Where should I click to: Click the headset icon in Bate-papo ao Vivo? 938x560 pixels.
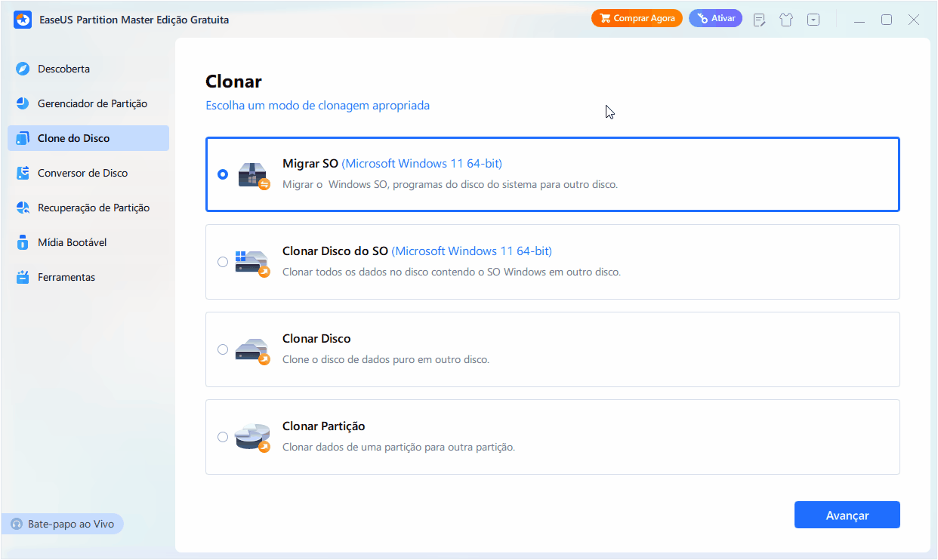click(x=17, y=524)
